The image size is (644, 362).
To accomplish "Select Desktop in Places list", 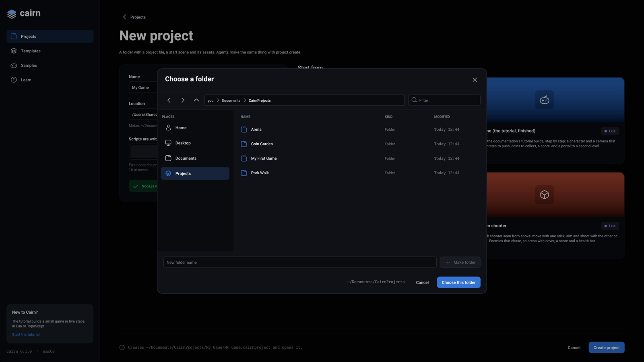I will tap(195, 143).
